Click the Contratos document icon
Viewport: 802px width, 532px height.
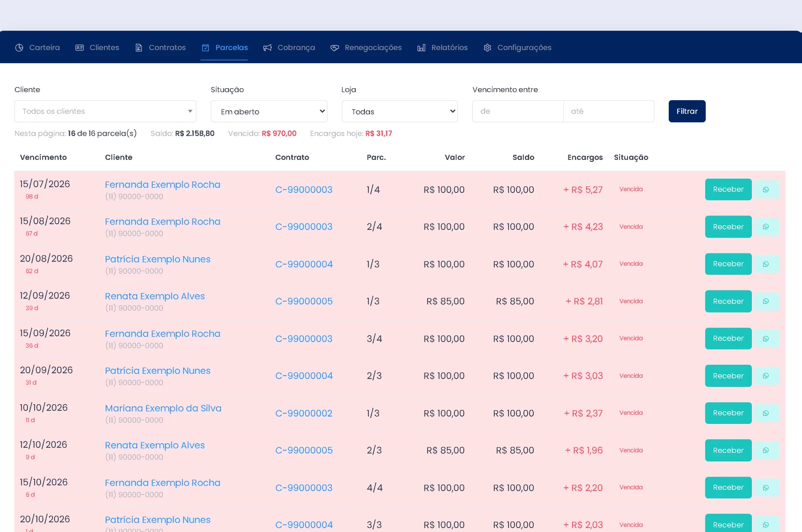139,48
